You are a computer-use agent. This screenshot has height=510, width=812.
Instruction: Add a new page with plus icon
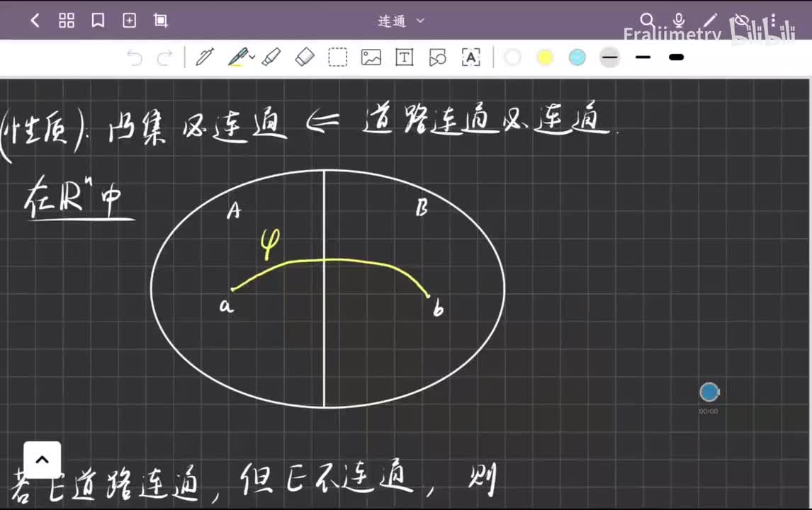pos(129,21)
